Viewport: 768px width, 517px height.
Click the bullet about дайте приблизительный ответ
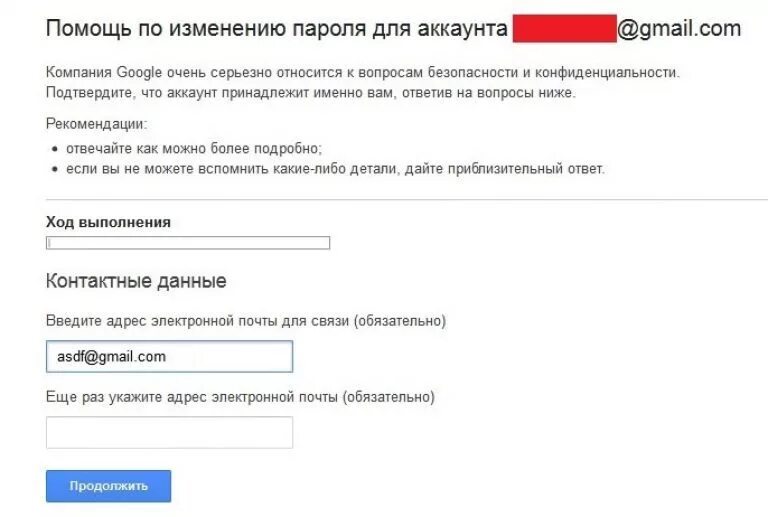pyautogui.click(x=335, y=168)
